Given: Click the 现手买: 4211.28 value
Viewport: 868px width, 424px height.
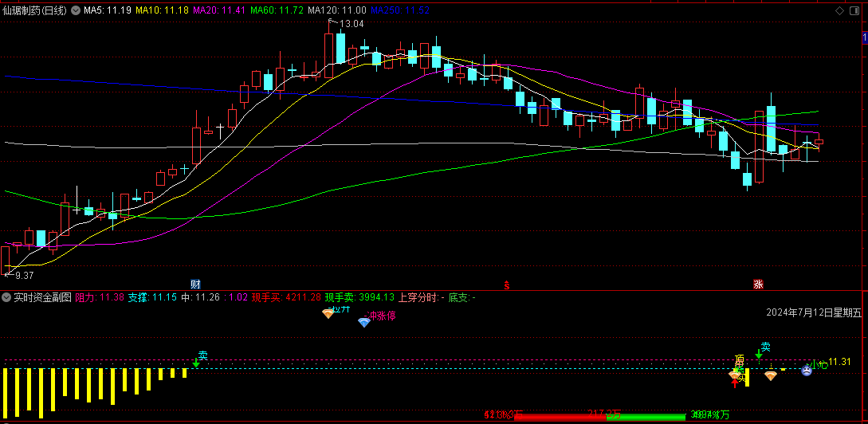Looking at the screenshot, I should click(286, 297).
